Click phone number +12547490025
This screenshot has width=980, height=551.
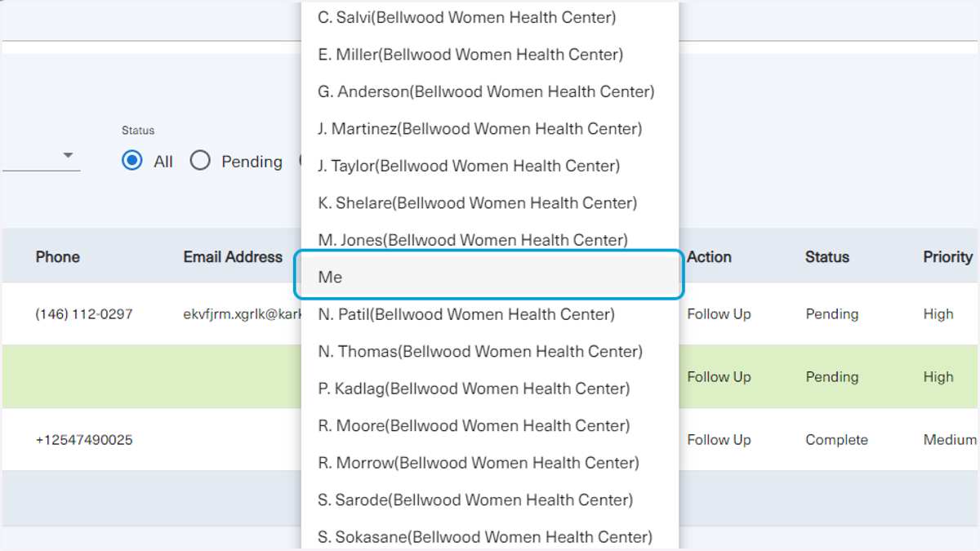pyautogui.click(x=84, y=440)
